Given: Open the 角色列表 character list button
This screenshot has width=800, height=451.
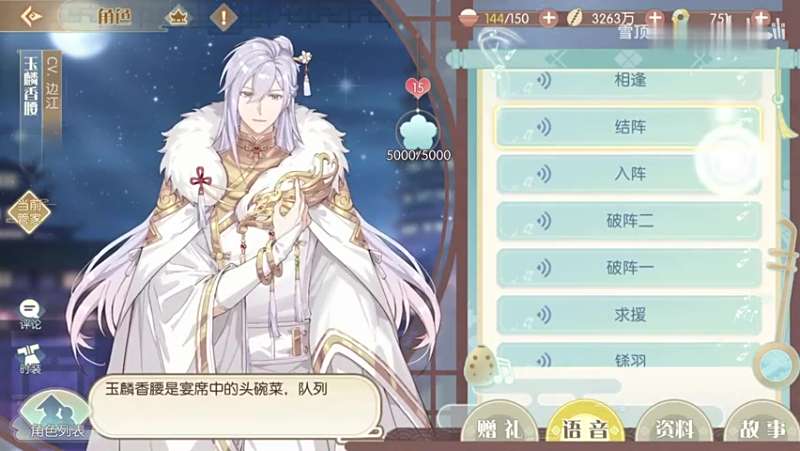Looking at the screenshot, I should click(54, 416).
